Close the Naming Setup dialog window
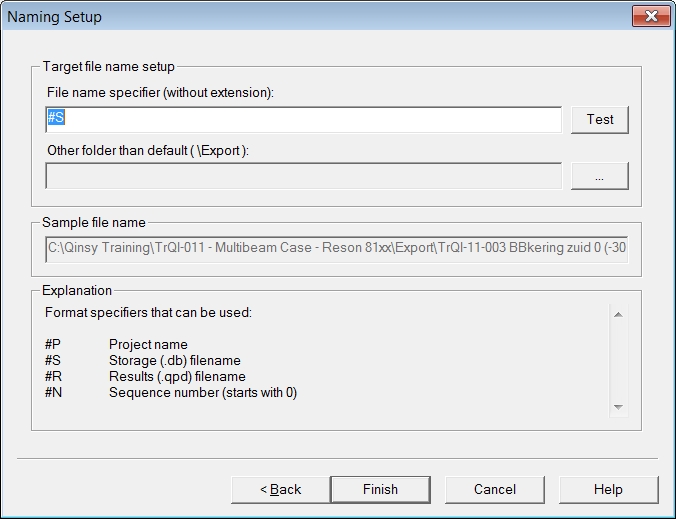This screenshot has height=519, width=676. (x=651, y=16)
